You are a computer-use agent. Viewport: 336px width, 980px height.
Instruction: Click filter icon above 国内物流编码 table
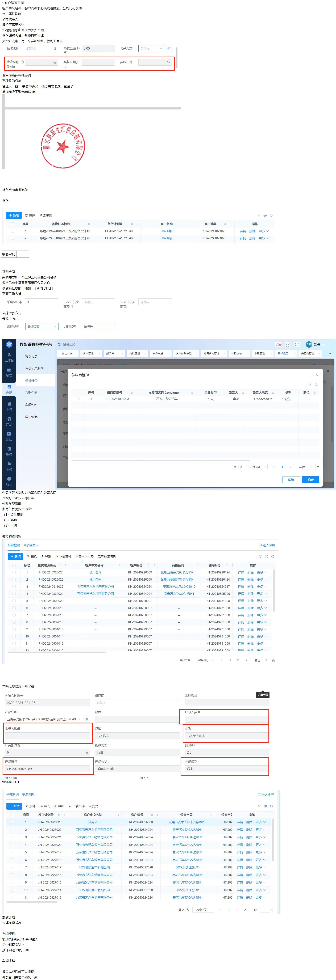(x=260, y=557)
